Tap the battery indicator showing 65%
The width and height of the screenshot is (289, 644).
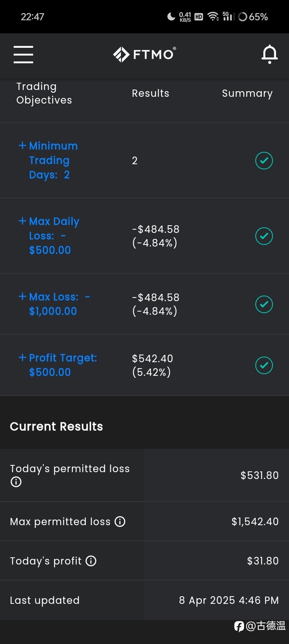253,16
